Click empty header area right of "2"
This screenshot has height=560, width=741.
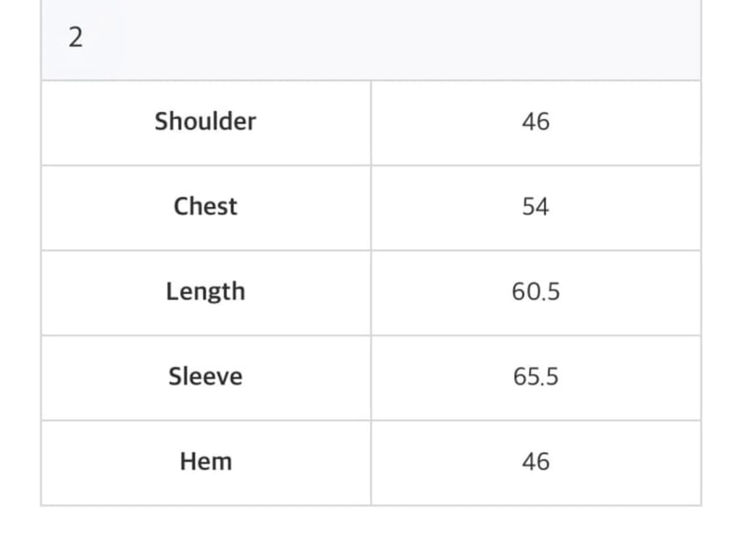pyautogui.click(x=395, y=39)
